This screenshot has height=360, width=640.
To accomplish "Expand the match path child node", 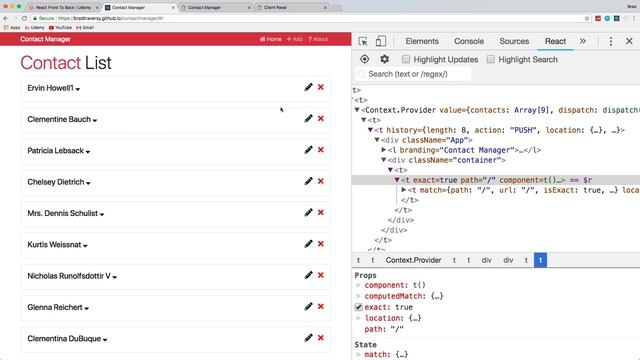I will point(404,190).
